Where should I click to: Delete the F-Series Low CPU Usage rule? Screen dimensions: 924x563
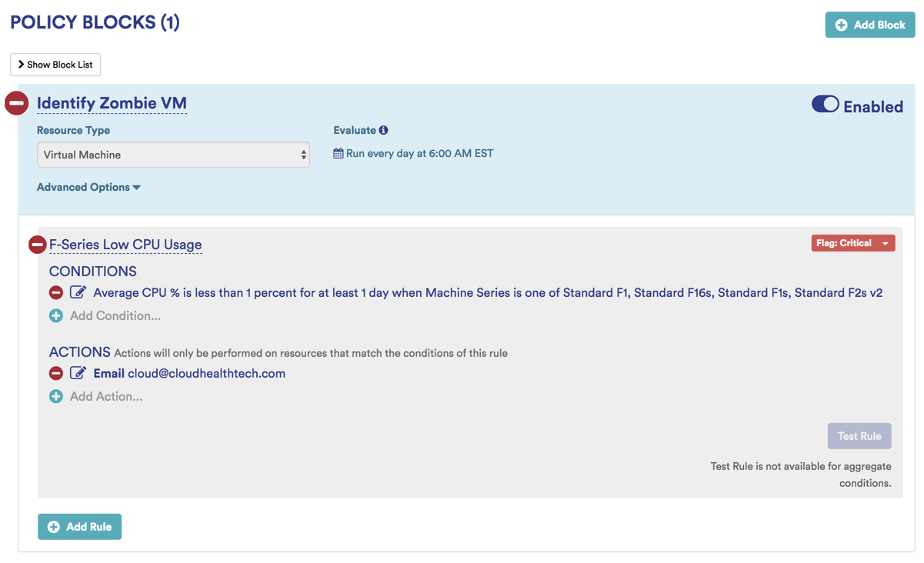tap(37, 245)
